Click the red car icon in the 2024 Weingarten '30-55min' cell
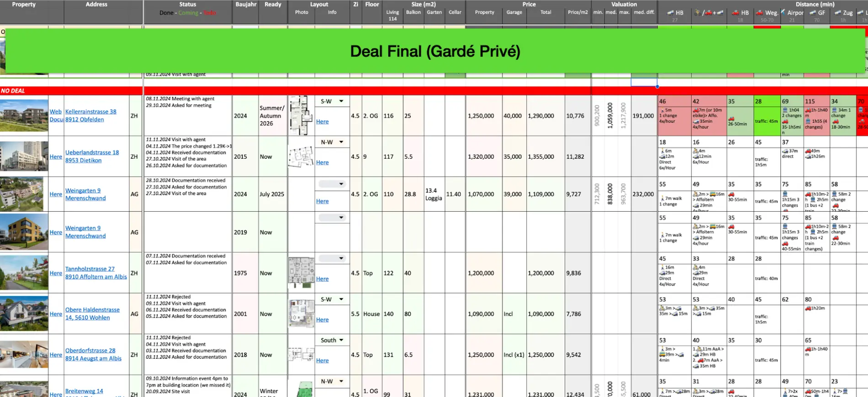The image size is (868, 397). pos(731,194)
